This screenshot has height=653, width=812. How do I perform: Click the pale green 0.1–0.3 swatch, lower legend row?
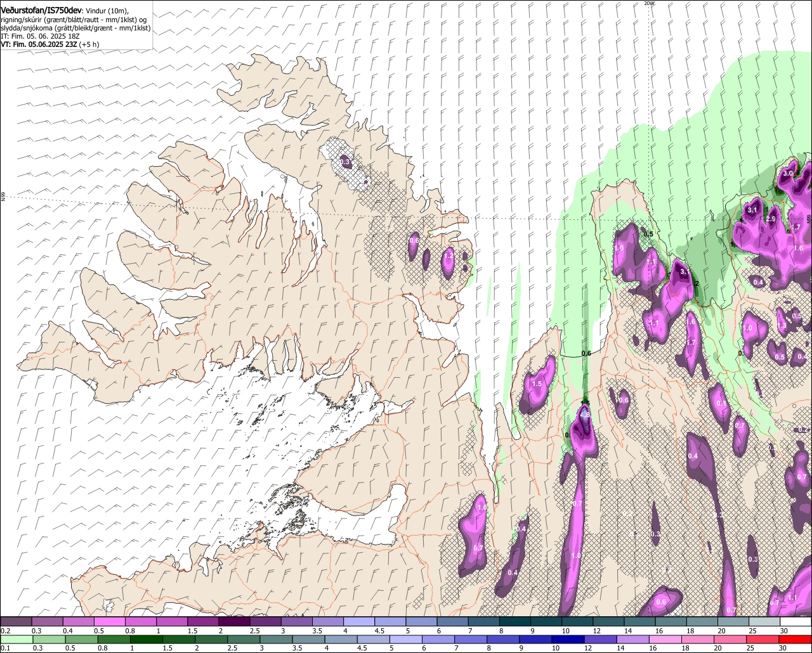16,639
